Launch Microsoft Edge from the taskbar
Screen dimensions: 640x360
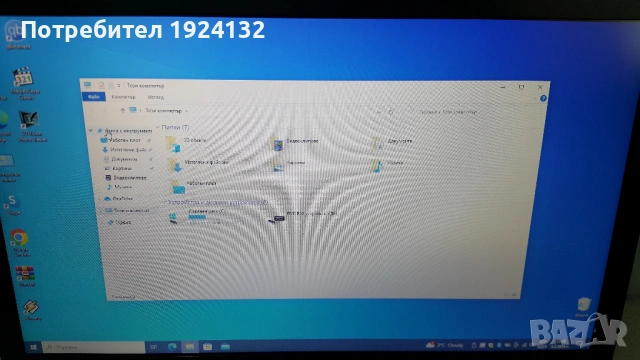(172, 347)
